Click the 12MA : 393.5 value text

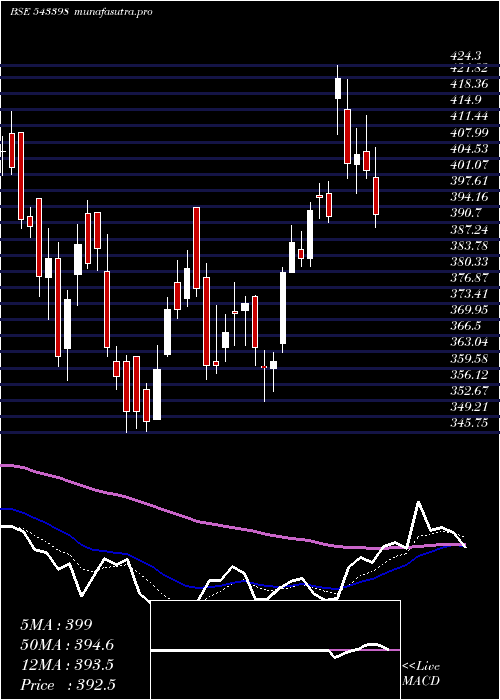[67, 665]
